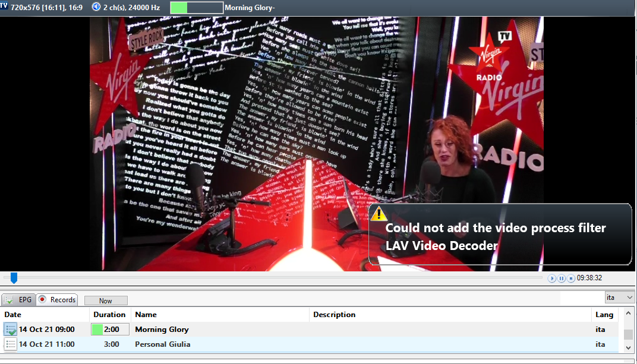The height and width of the screenshot is (364, 637).
Task: Pause playback with the pause button
Action: point(562,278)
